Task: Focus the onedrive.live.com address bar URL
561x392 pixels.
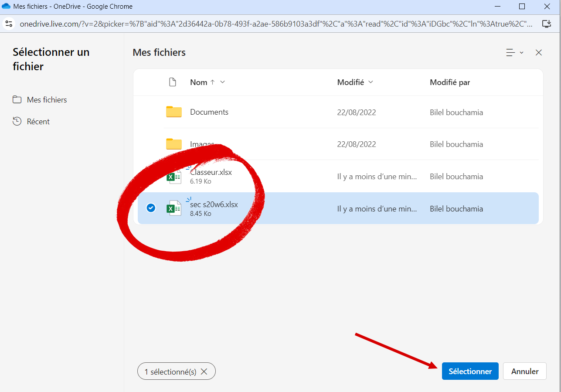Action: coord(276,24)
